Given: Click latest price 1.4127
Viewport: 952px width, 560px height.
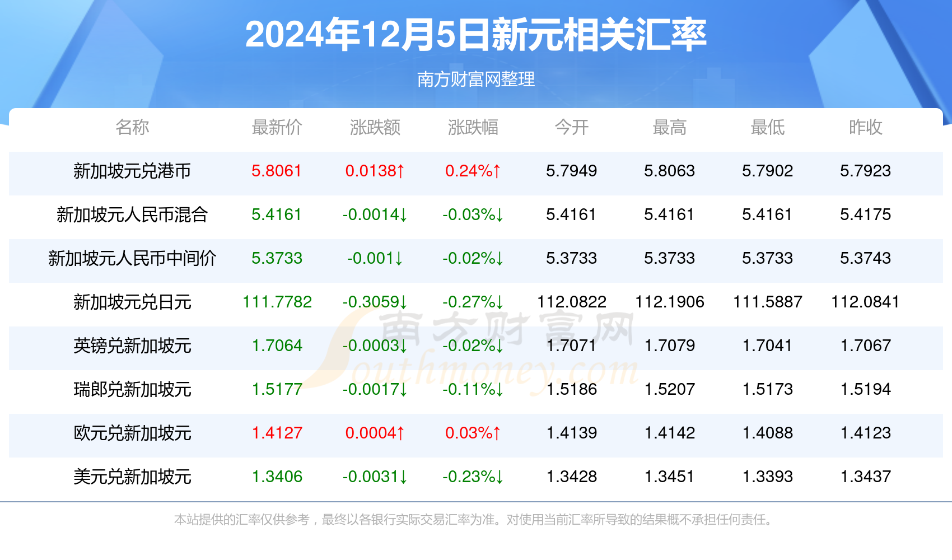Looking at the screenshot, I should tap(277, 433).
